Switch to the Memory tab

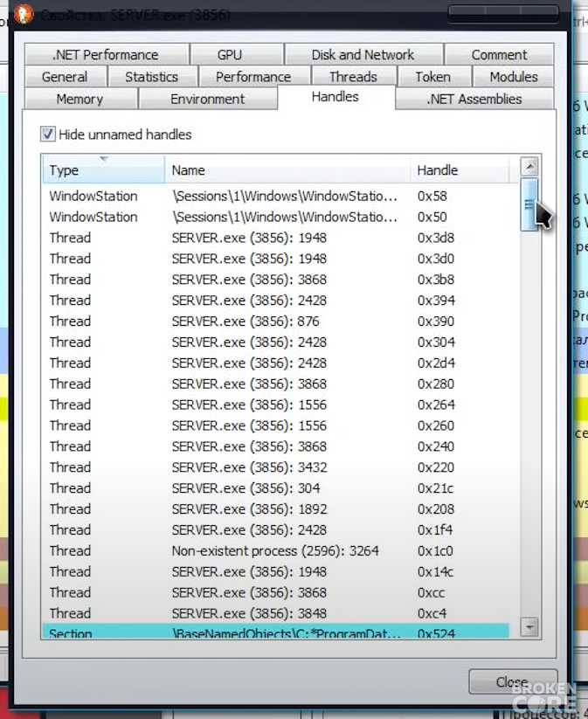pyautogui.click(x=80, y=99)
